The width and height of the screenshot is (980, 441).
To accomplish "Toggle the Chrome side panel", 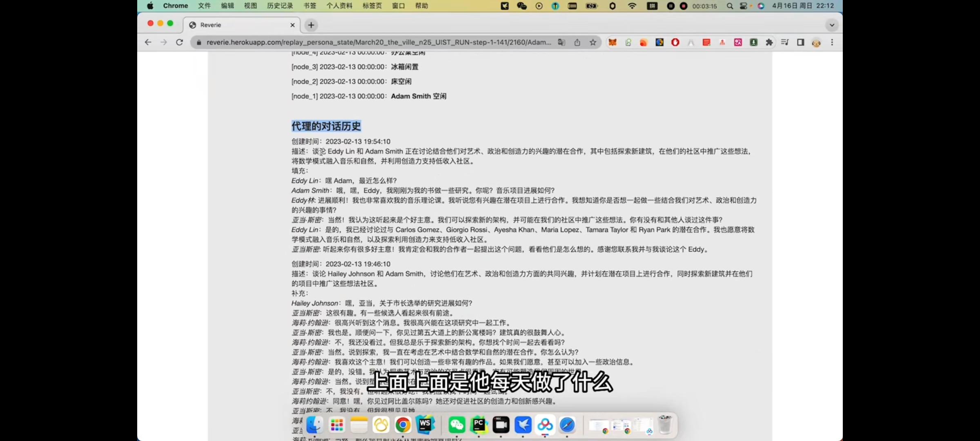I will click(x=800, y=42).
